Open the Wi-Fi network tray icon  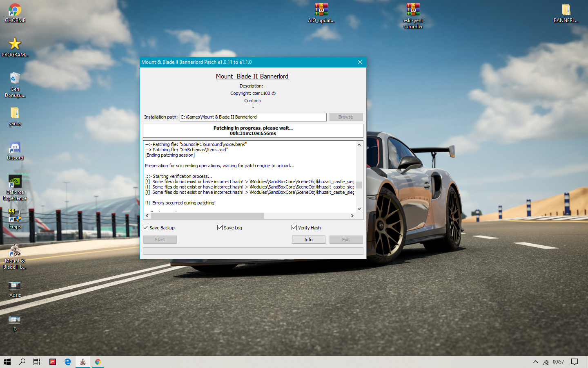[546, 362]
